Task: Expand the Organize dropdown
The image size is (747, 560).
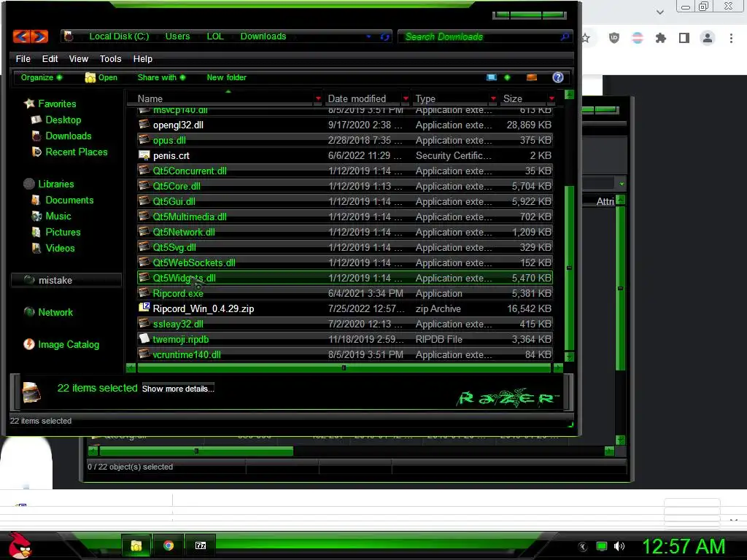Action: tap(41, 77)
